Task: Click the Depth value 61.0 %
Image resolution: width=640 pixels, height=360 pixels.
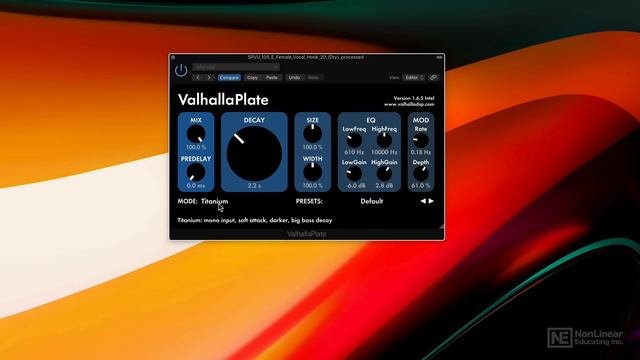Action: click(421, 185)
